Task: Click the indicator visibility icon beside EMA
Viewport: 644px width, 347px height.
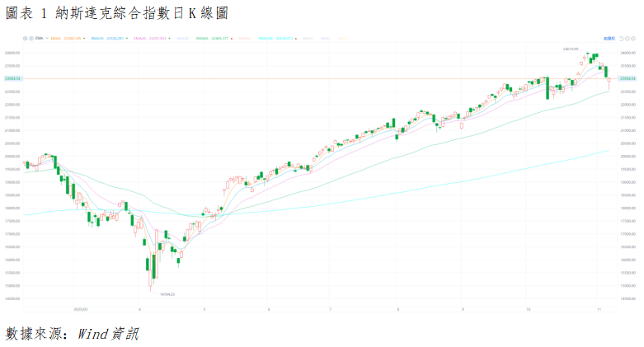Action: [x=31, y=38]
